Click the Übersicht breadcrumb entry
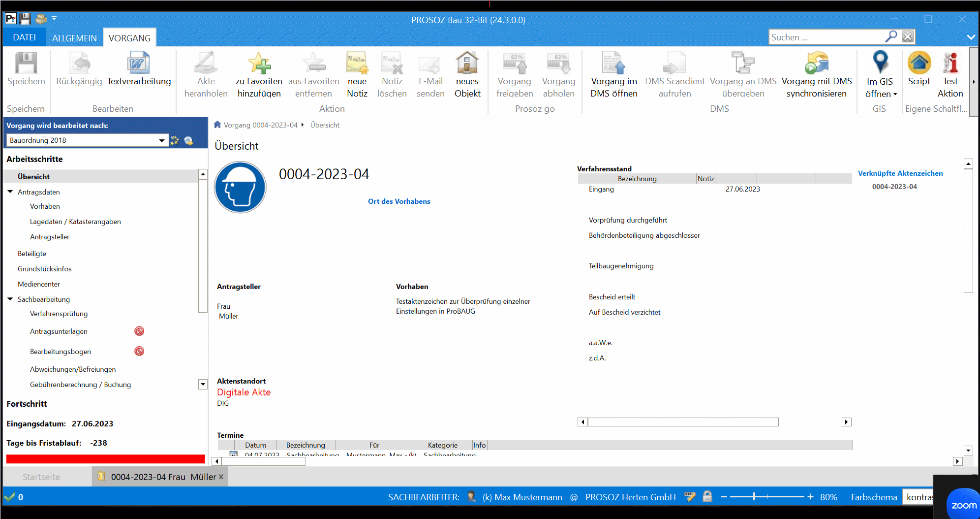980x519 pixels. (325, 125)
